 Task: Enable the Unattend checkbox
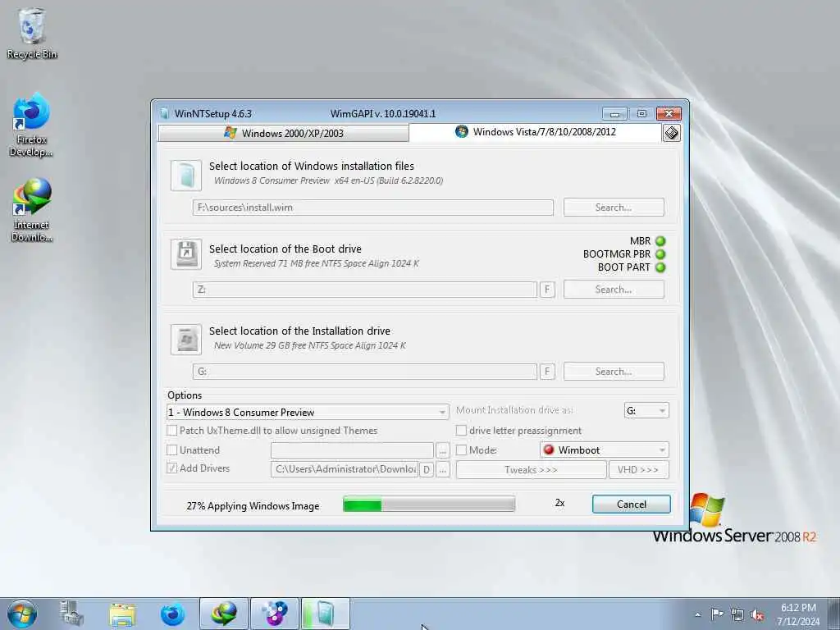(172, 450)
